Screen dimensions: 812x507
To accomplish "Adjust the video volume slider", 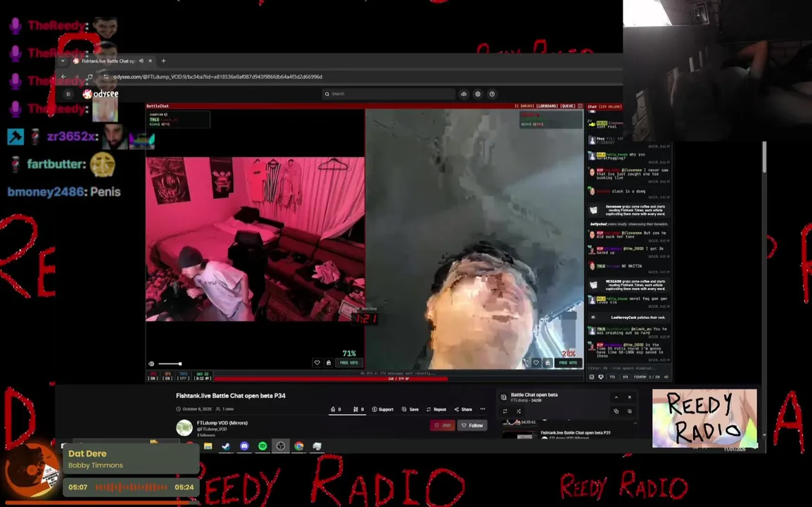I will point(170,364).
